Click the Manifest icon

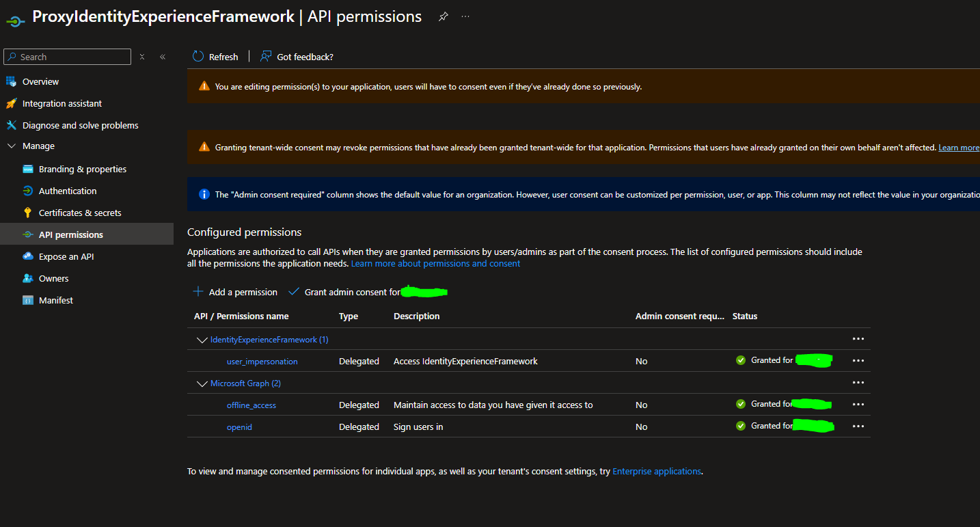point(28,300)
